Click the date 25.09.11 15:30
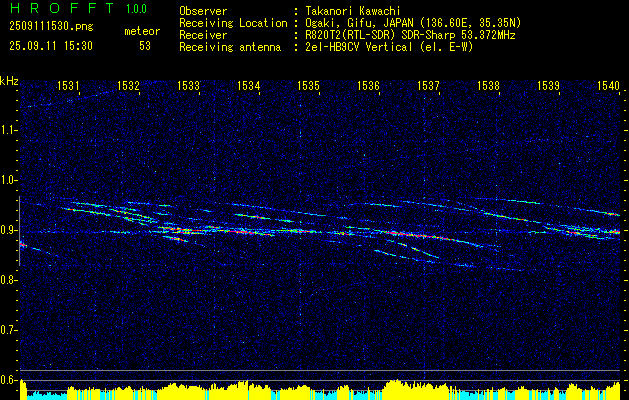Screen dimensions: 629x400 (x=51, y=46)
